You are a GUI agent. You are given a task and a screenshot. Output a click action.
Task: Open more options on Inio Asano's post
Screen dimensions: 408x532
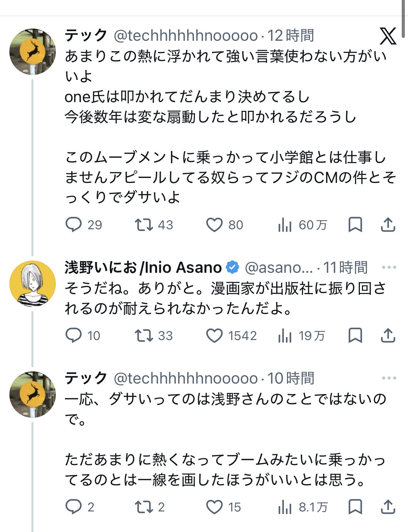[389, 268]
